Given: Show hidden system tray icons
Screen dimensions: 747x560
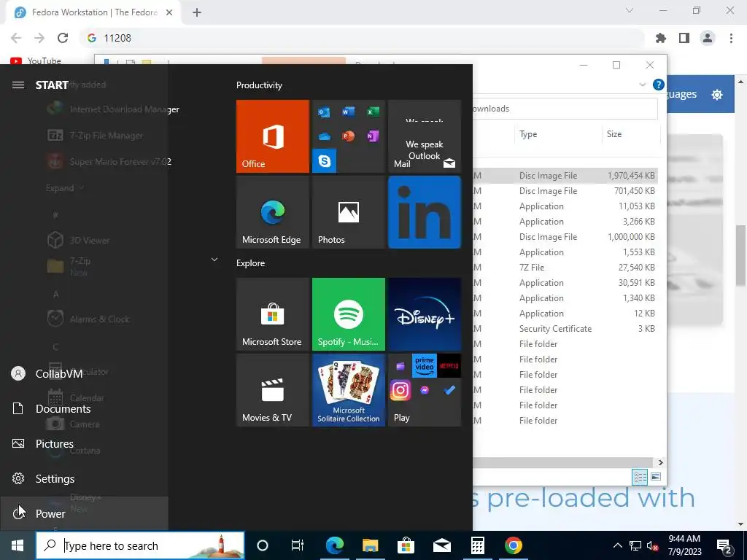Looking at the screenshot, I should tap(617, 545).
